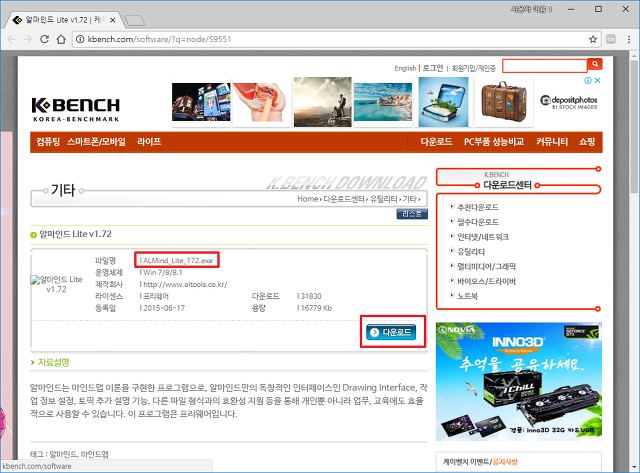
Task: Click the page vertical scrollbar thumb
Action: pyautogui.click(x=633, y=128)
